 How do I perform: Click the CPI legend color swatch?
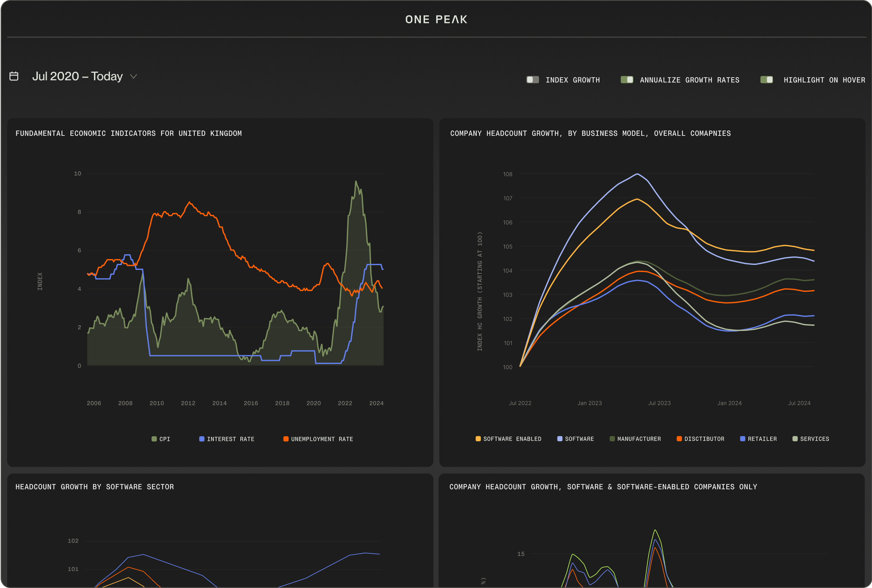click(154, 439)
